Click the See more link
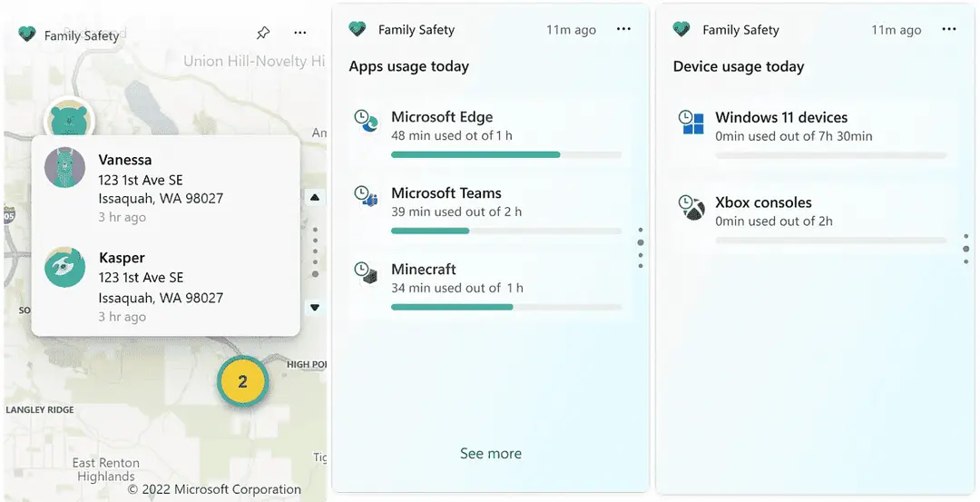The width and height of the screenshot is (980, 502). (x=491, y=453)
